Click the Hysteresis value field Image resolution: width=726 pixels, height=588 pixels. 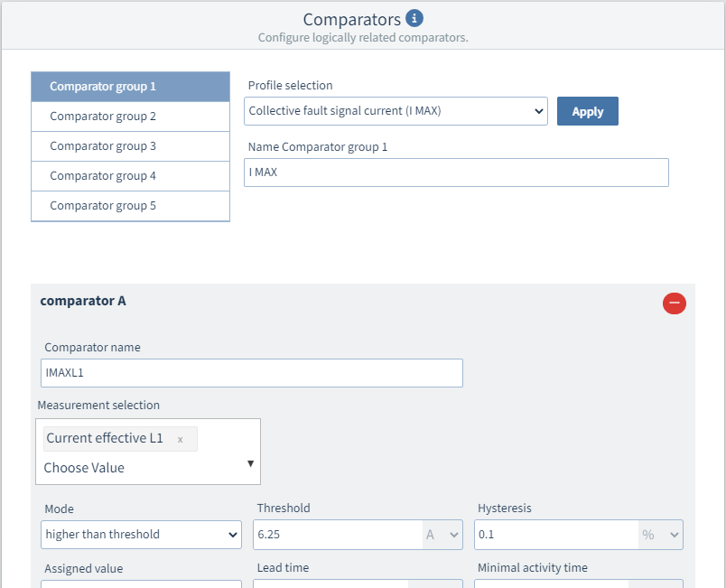(556, 535)
